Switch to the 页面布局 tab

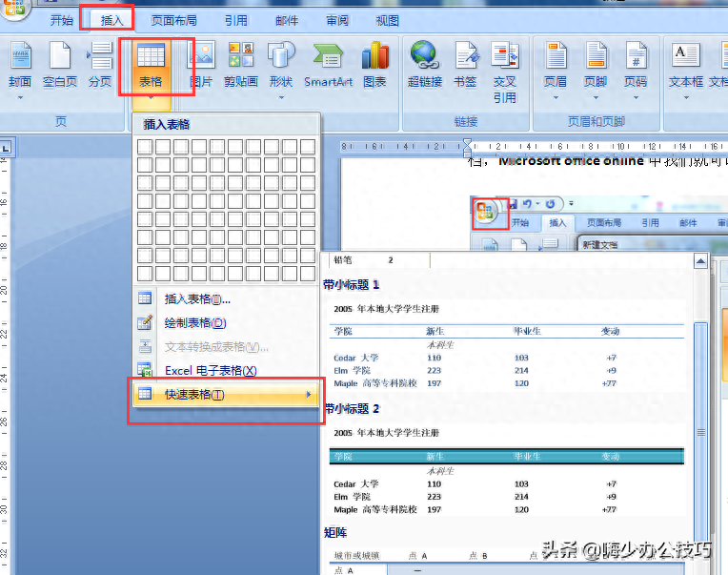[174, 20]
